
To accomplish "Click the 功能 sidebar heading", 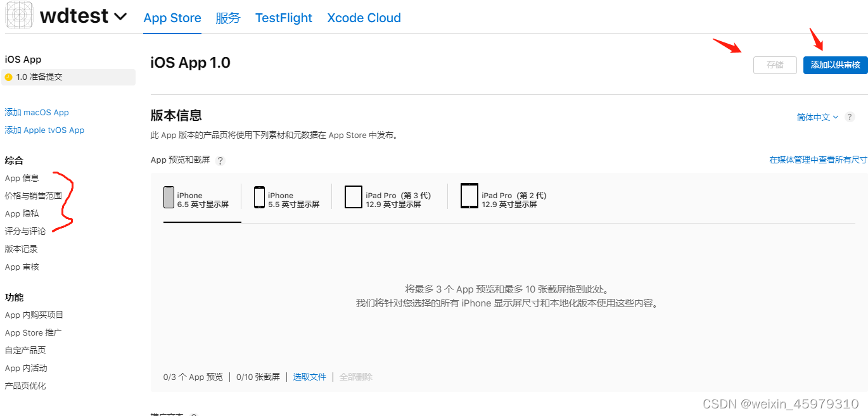I will pyautogui.click(x=14, y=297).
